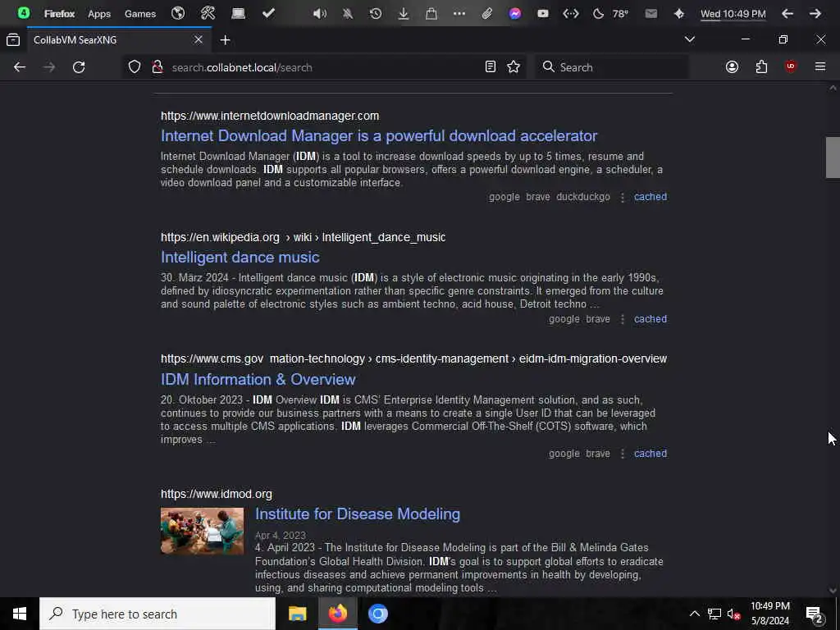Open File Explorer from taskbar

tap(297, 614)
